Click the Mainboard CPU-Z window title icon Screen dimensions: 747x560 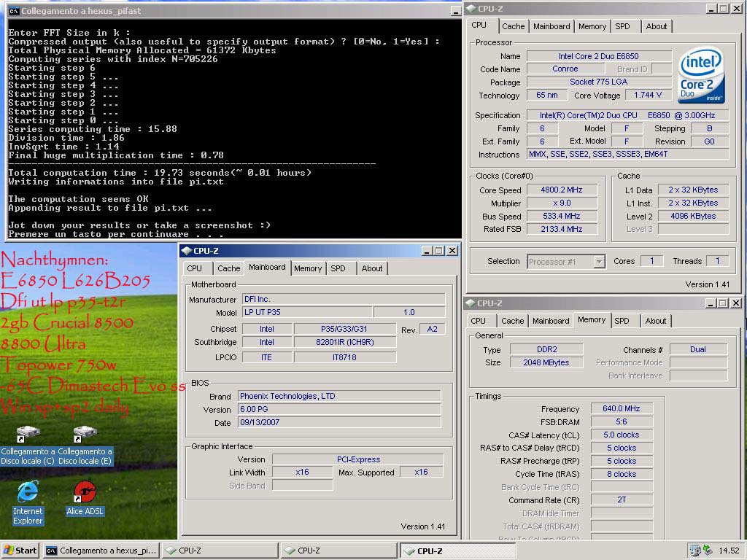click(x=186, y=251)
